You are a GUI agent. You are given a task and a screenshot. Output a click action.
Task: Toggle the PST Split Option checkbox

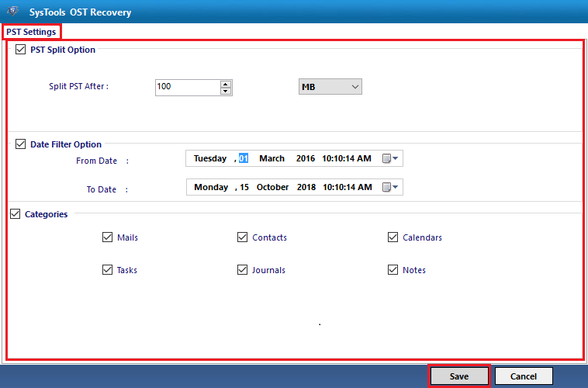point(21,50)
